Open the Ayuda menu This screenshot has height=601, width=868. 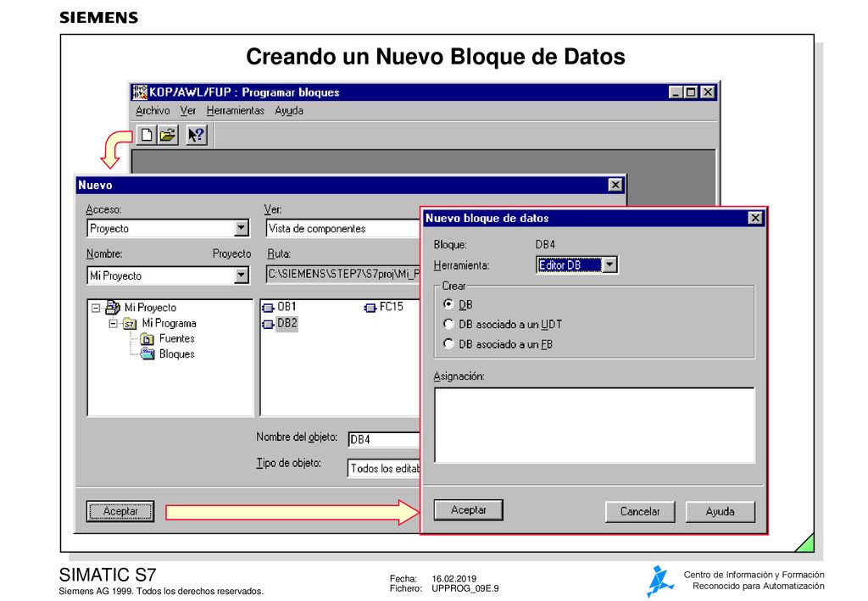pyautogui.click(x=289, y=111)
